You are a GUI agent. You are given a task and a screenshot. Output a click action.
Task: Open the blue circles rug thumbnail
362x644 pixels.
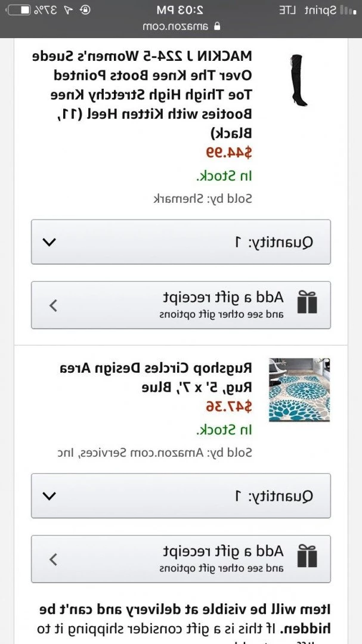coord(299,390)
